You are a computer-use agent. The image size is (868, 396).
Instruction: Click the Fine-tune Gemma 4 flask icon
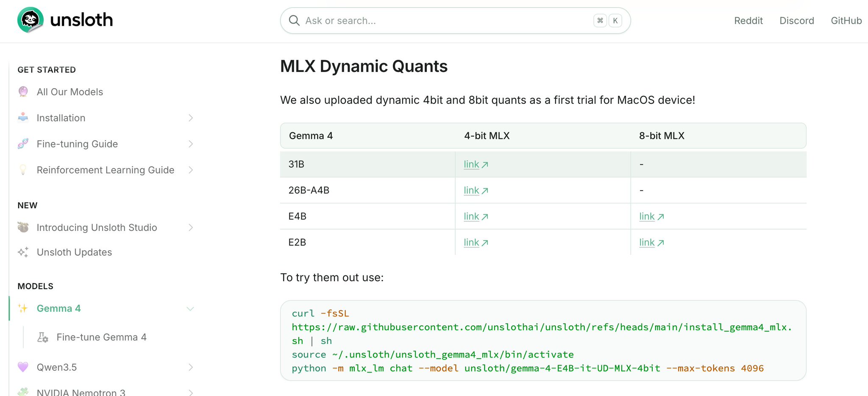(43, 337)
